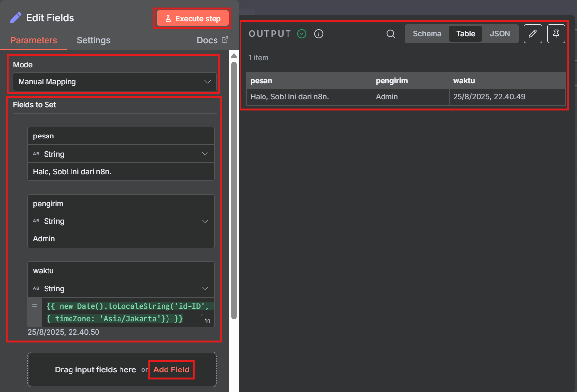
Task: Click the Mode label
Action: [x=23, y=64]
